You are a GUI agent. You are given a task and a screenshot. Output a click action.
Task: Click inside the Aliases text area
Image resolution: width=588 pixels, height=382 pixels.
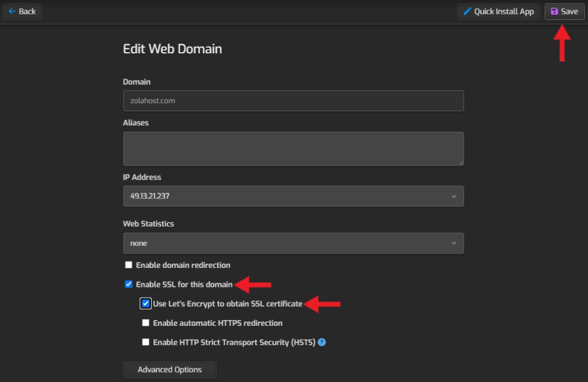(293, 149)
